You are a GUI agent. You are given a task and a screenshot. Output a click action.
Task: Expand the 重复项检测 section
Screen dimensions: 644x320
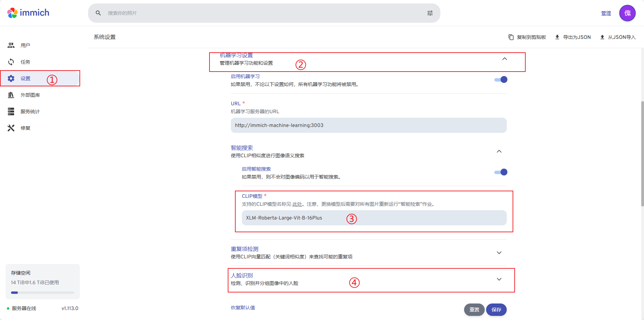click(x=499, y=253)
